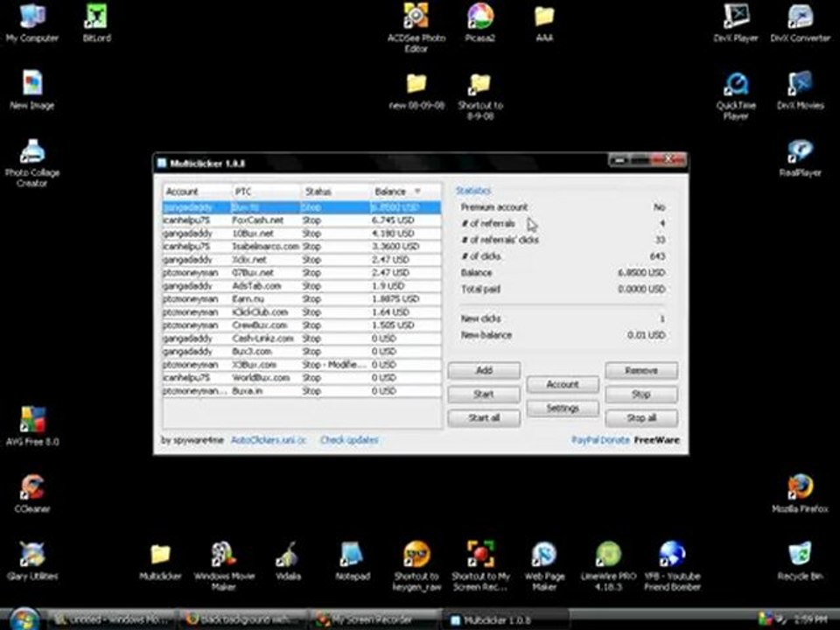Select the Bux3.com account row

point(302,352)
